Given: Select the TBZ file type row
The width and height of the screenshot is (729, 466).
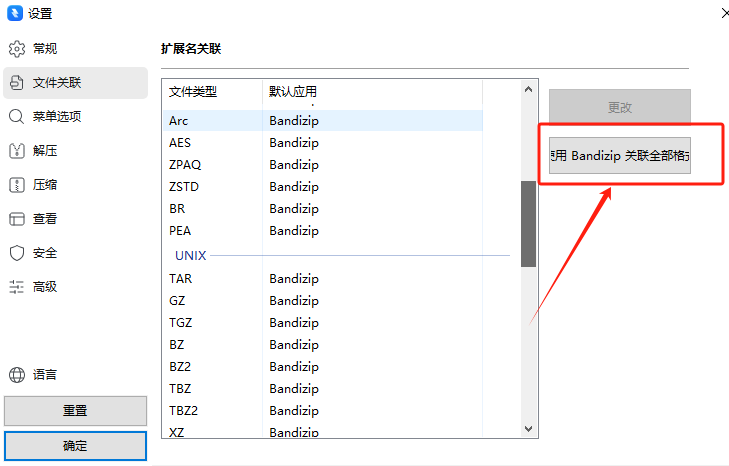Looking at the screenshot, I should 323,388.
